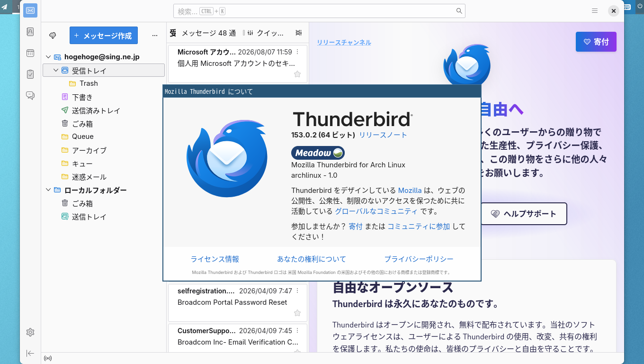Open the Chat space
This screenshot has height=364, width=644.
[30, 95]
